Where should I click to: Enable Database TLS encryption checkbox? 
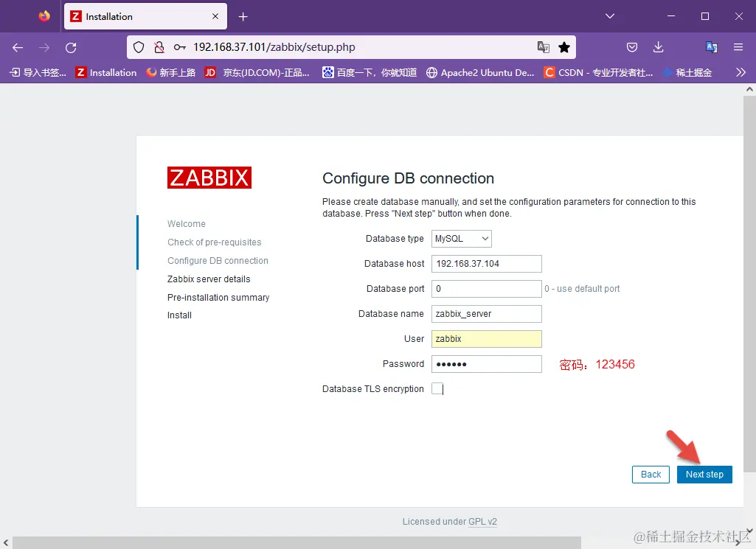(437, 388)
